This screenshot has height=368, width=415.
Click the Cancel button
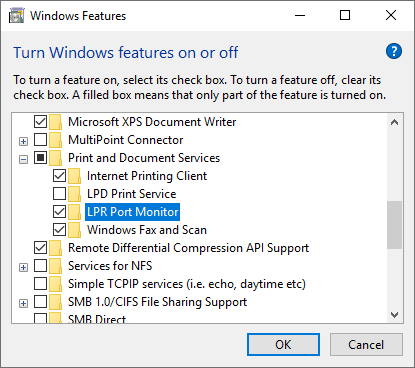coord(366,345)
